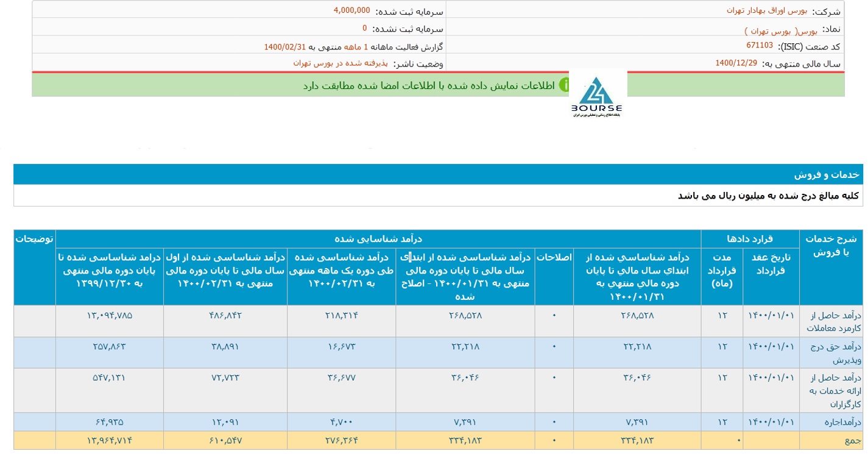Image resolution: width=868 pixels, height=454 pixels.
Task: Click the 'قرارد دادها' group header
Action: [x=750, y=238]
